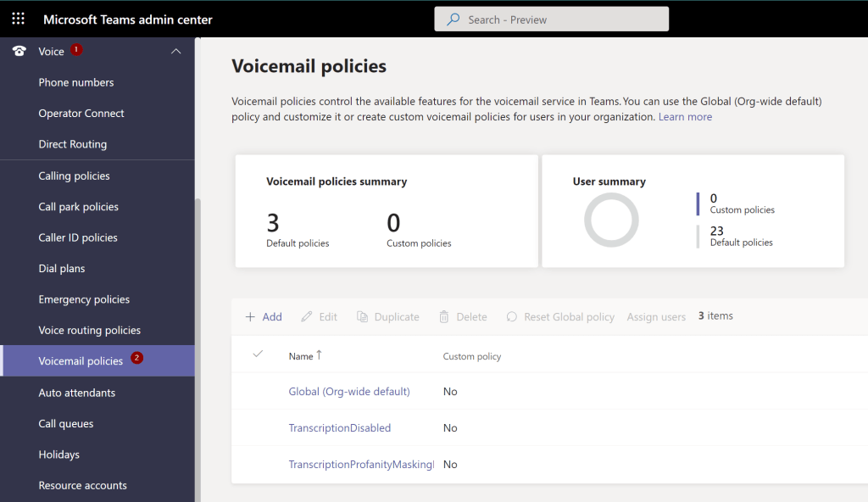Click the User summary donut chart
The image size is (868, 502).
point(611,220)
